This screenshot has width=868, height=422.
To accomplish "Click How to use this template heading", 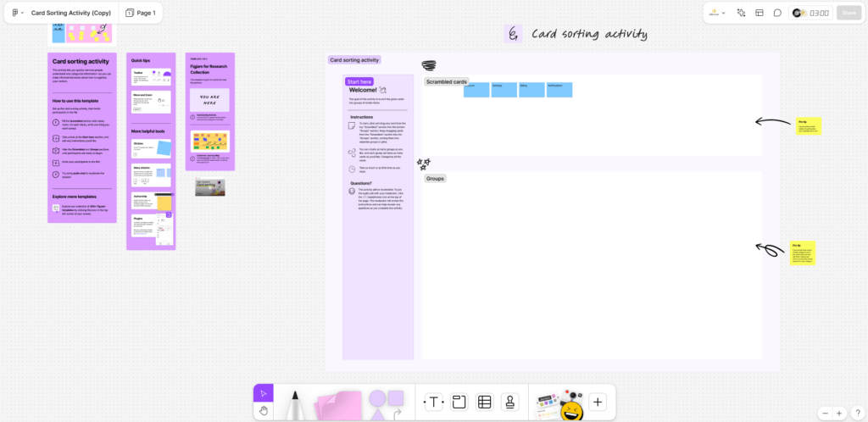I will pos(75,101).
